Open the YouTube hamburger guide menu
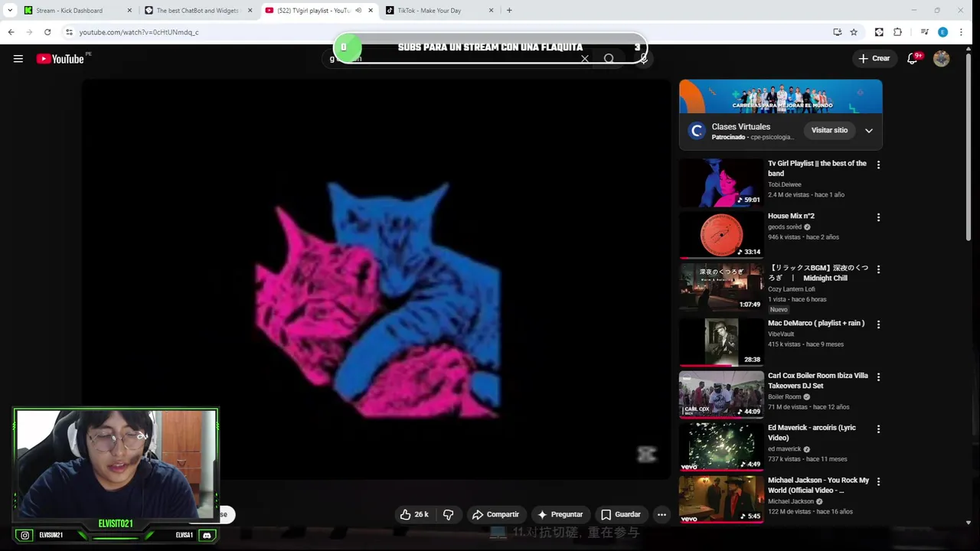Viewport: 980px width, 551px height. coord(18,59)
